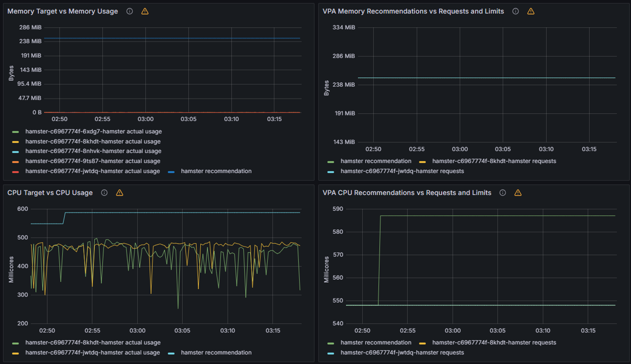Toggle 8khdt-hamster actual usage series in memory legend
The image size is (631, 364).
93,141
